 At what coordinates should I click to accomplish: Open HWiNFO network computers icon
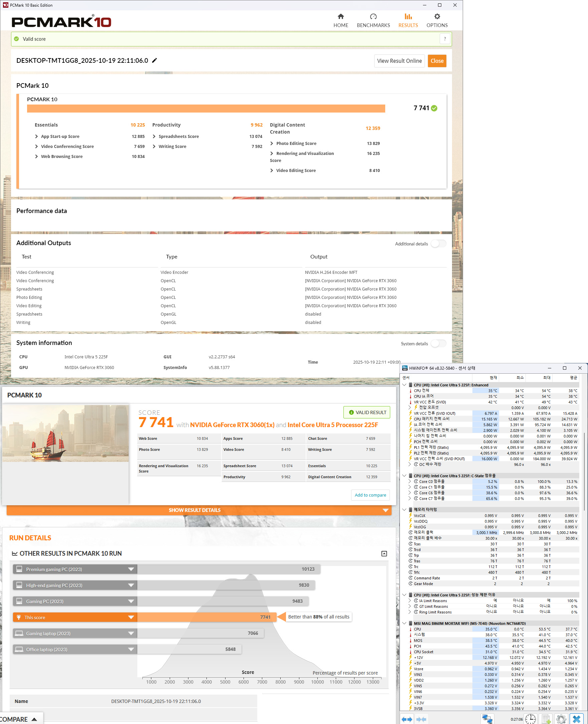pos(487,719)
